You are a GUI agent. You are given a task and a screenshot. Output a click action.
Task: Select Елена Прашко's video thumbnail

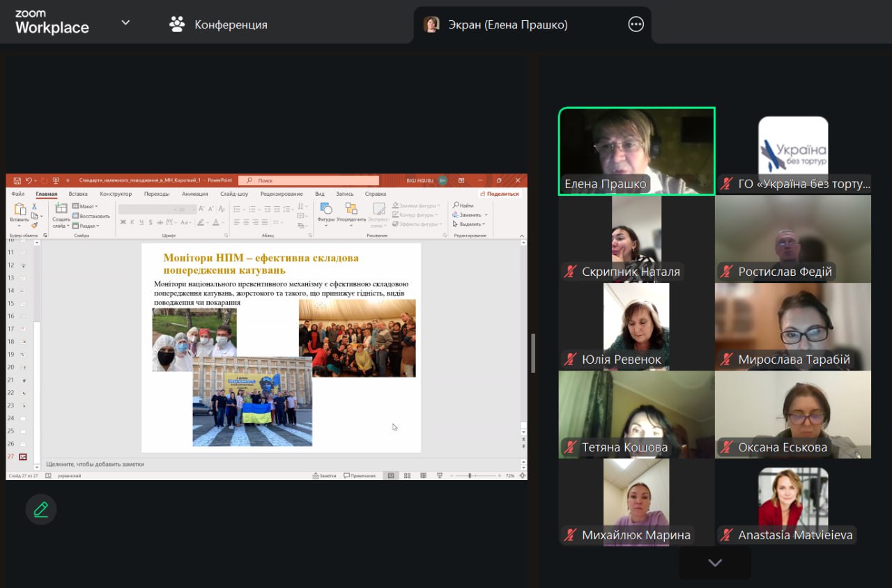pyautogui.click(x=636, y=151)
